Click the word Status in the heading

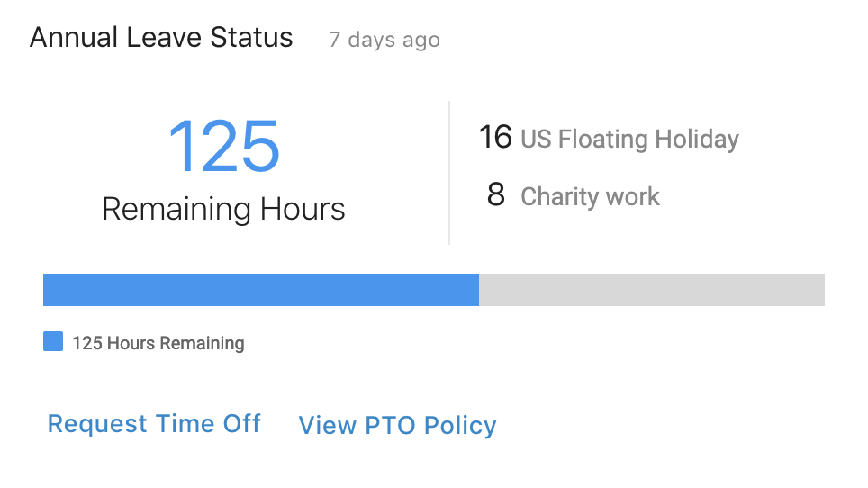tap(251, 38)
